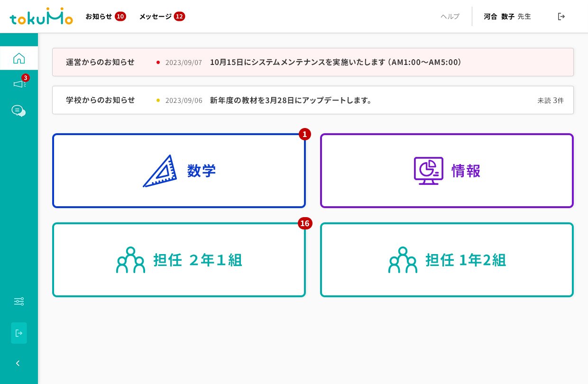Switch to the お知らせ tab
This screenshot has width=588, height=384.
99,16
